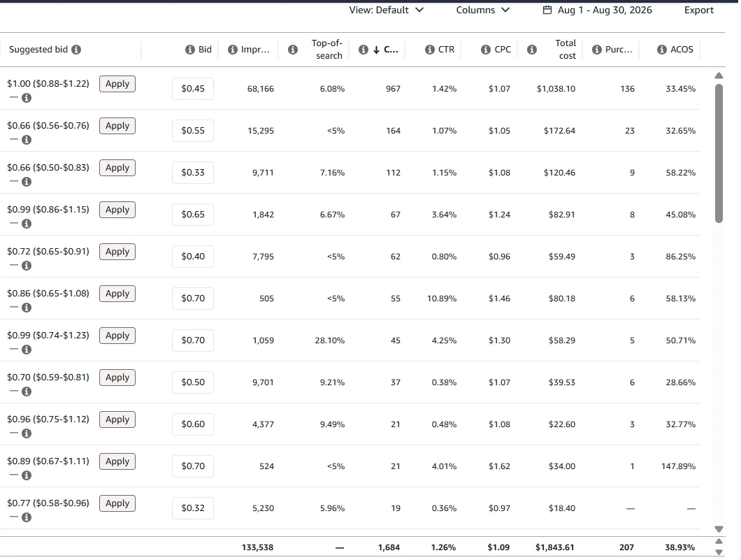This screenshot has width=741, height=560.
Task: Click the 147.89% ACOS value
Action: coord(678,466)
